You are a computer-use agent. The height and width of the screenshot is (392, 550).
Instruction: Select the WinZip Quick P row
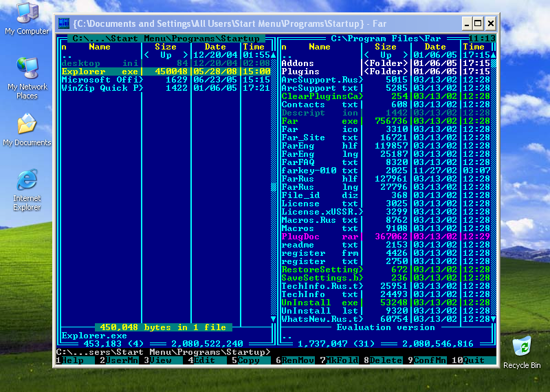click(x=166, y=88)
